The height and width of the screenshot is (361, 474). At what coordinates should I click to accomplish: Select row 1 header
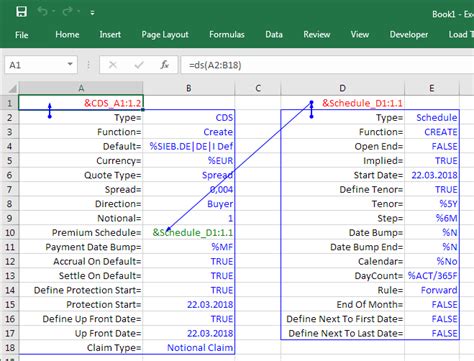[x=9, y=103]
